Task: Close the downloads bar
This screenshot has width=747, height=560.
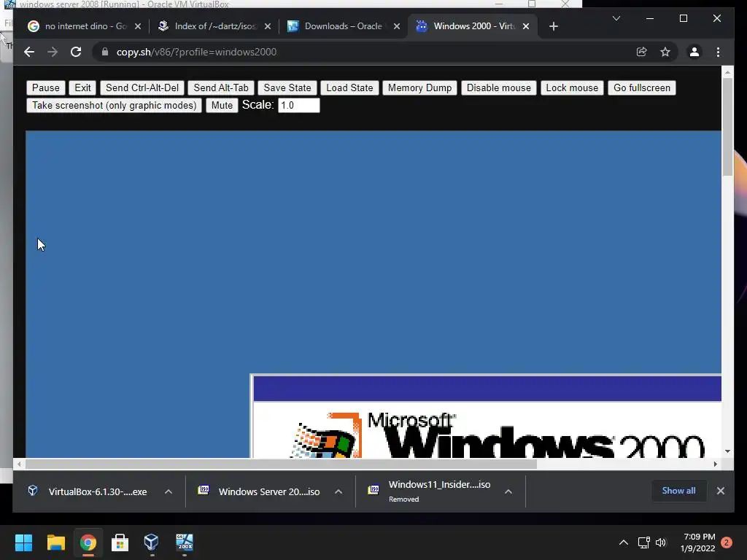Action: (720, 491)
